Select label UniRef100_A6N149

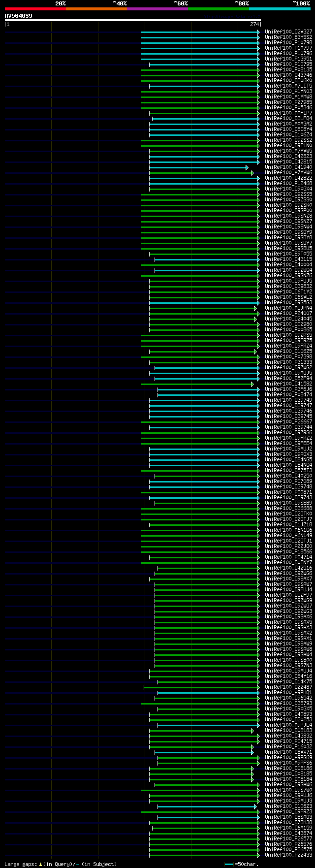pyautogui.click(x=288, y=536)
